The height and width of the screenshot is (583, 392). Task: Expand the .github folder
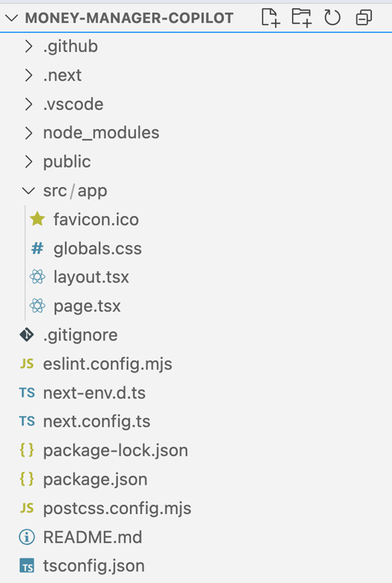(29, 47)
